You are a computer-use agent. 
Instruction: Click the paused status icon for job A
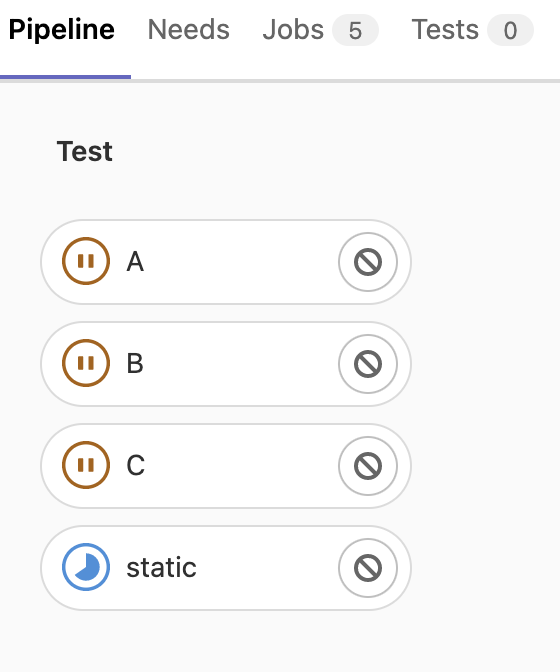pyautogui.click(x=86, y=261)
